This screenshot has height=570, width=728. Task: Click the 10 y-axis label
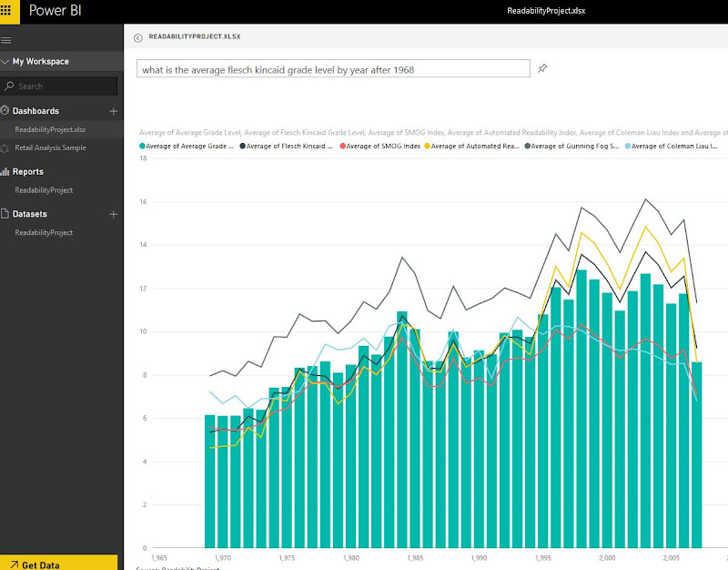(x=143, y=331)
